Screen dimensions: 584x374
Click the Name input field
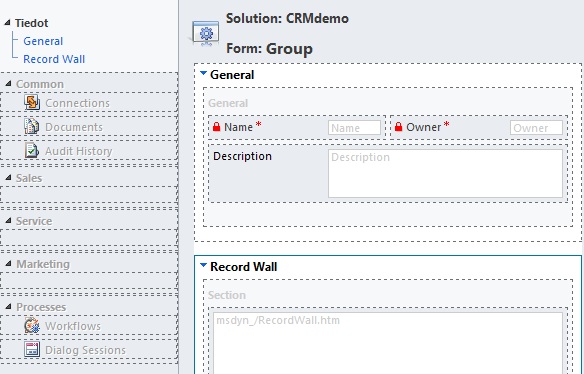coord(355,128)
